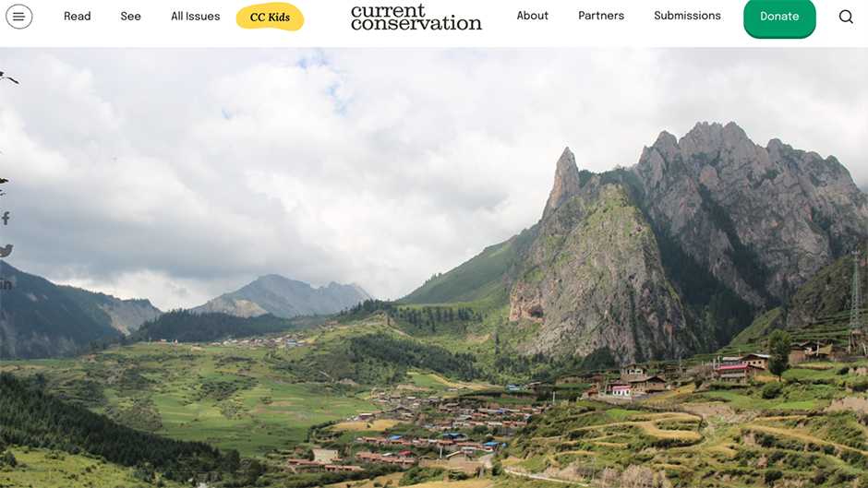
Task: Click the green Donate button
Action: [x=779, y=18]
